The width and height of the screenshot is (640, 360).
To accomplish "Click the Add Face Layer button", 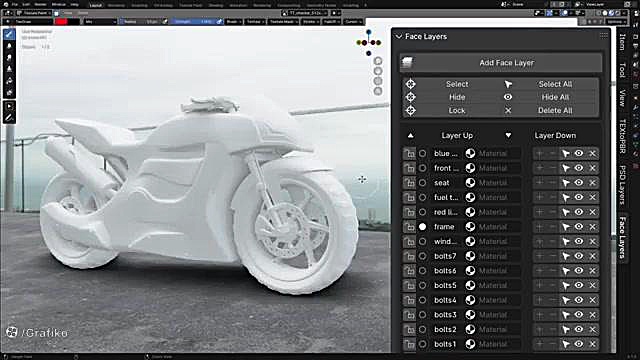I will coord(501,62).
